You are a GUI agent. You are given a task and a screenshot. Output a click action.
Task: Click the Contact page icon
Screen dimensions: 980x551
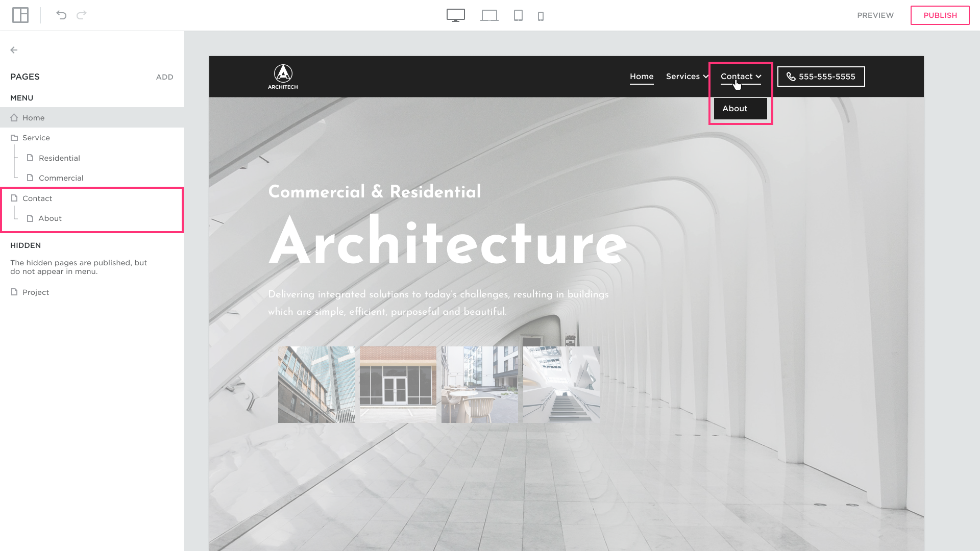14,198
